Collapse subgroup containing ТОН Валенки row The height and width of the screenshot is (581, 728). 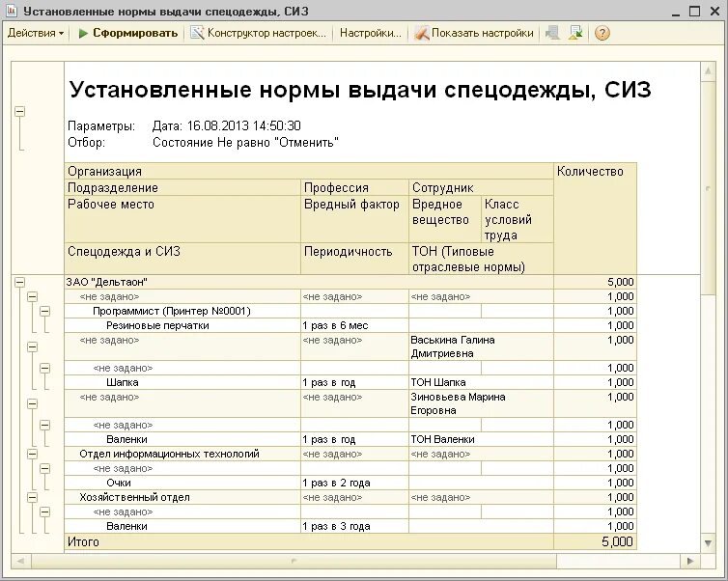(44, 425)
